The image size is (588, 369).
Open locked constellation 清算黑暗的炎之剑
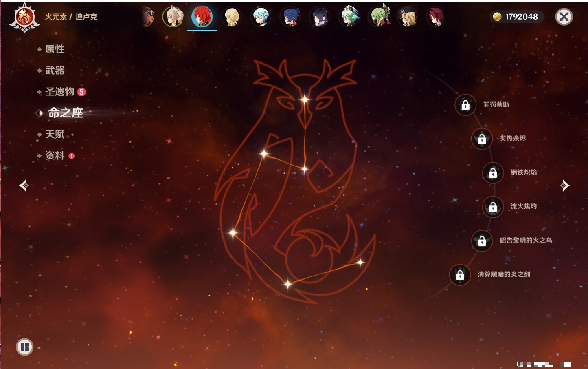(x=460, y=275)
